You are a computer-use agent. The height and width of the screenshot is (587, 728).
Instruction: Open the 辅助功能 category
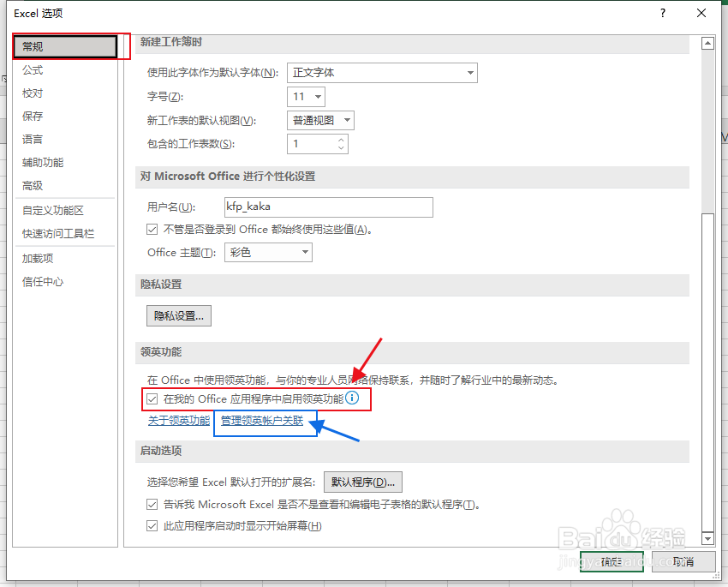coord(43,163)
